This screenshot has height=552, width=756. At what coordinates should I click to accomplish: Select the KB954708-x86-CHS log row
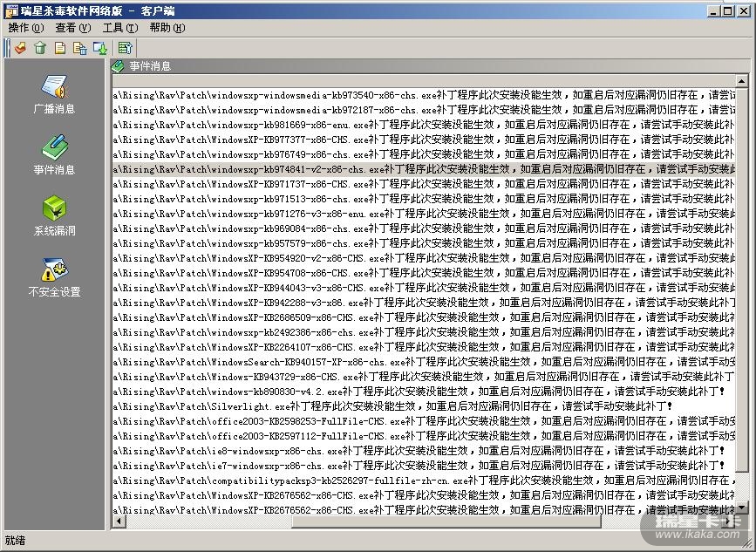point(424,273)
